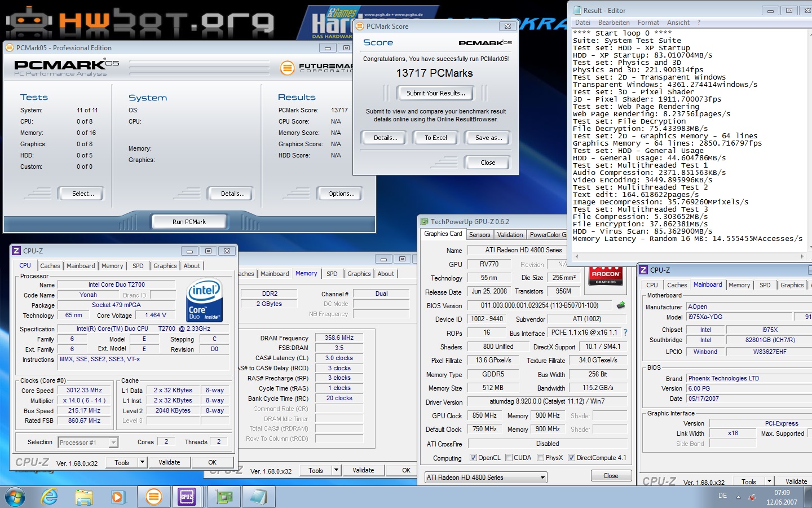Screen dimensions: 812x508
Task: Open Graphics tab in CPU-Z Mainboard window
Action: coord(792,285)
